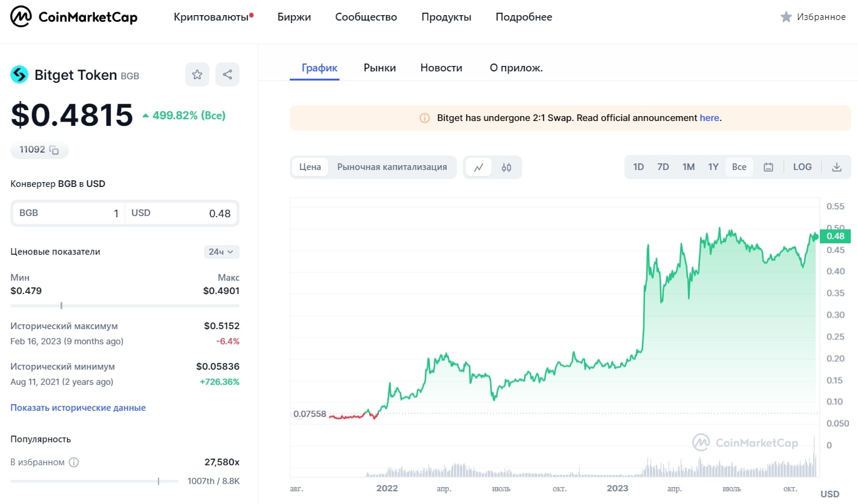Screen dimensions: 858x504
Task: Open 'Биржи' navigation menu
Action: coord(294,17)
